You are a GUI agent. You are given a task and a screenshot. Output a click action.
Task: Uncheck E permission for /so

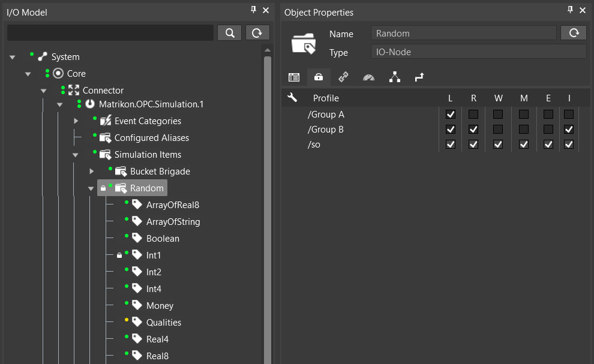coord(548,145)
